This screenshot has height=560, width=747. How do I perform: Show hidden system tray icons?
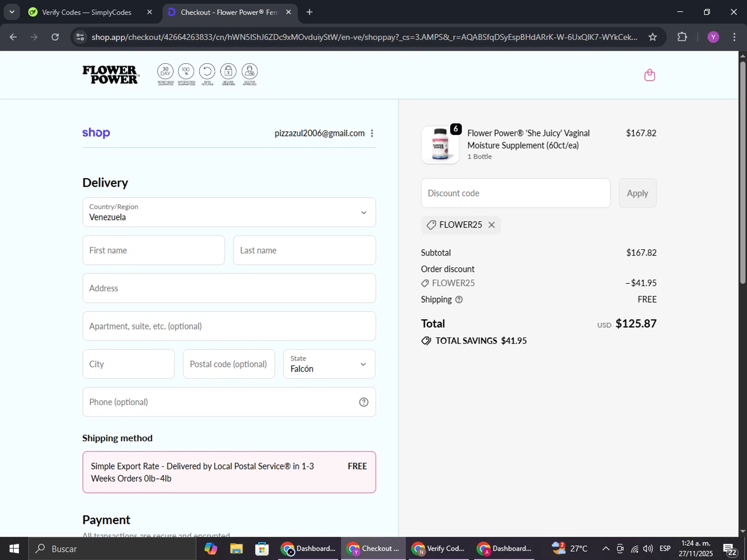click(606, 549)
